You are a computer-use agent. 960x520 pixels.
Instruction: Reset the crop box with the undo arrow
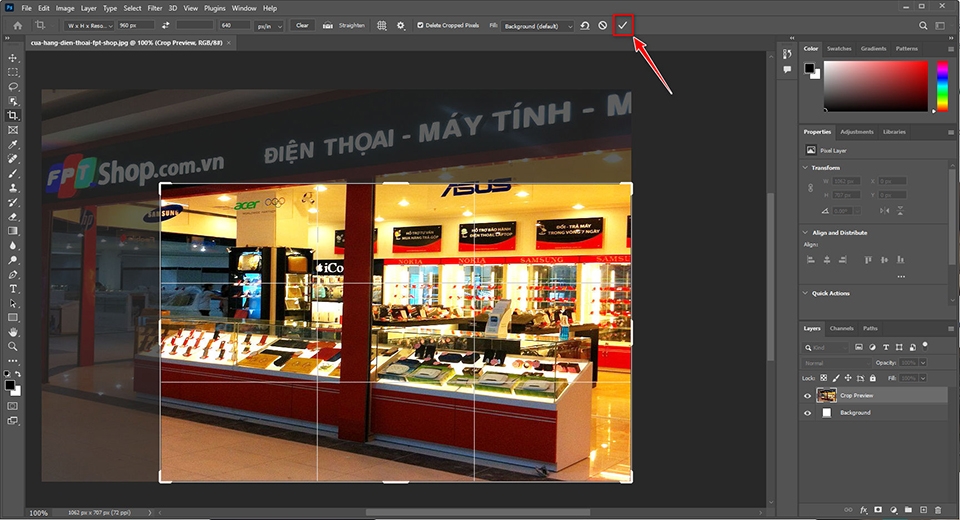click(585, 26)
